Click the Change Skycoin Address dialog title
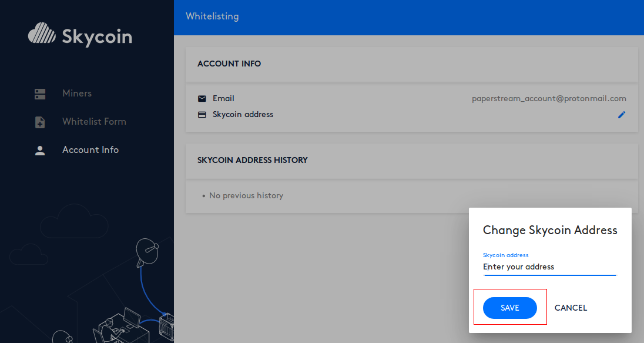The width and height of the screenshot is (644, 343). pyautogui.click(x=550, y=230)
